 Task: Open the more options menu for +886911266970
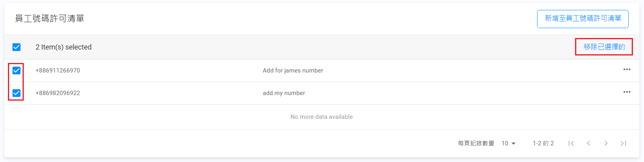coord(627,70)
